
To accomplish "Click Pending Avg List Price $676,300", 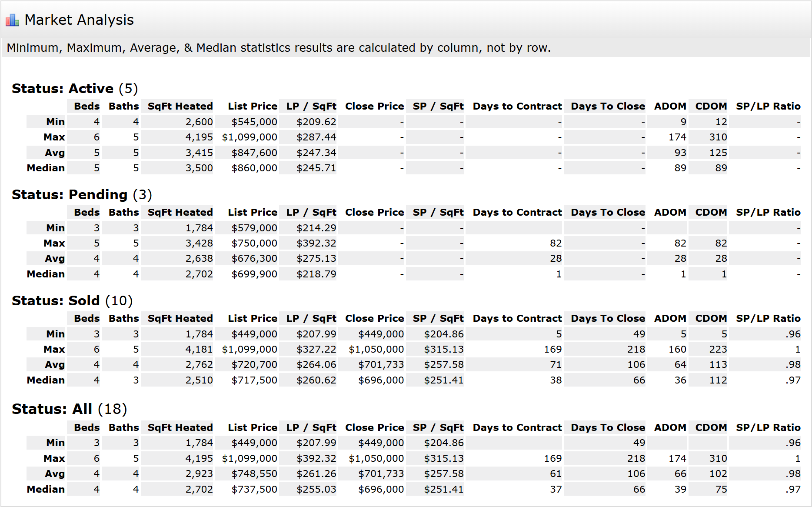I will (254, 258).
